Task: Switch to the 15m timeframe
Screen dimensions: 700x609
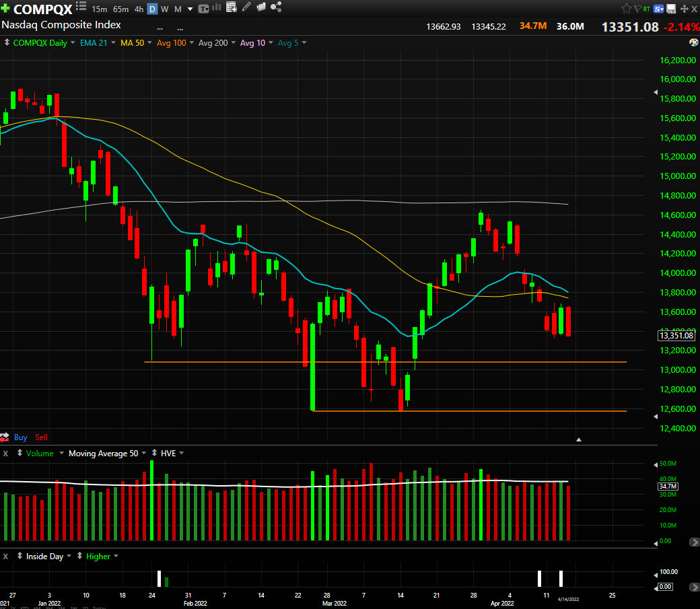Action: tap(99, 9)
